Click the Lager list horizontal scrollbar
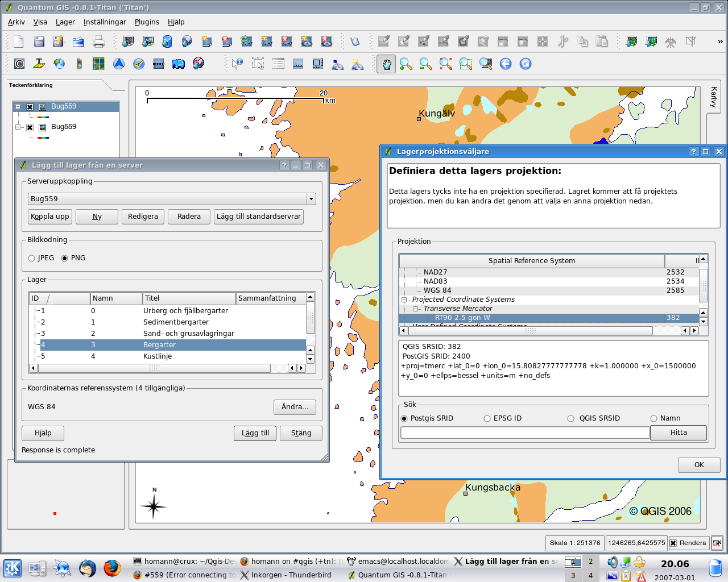 click(167, 368)
